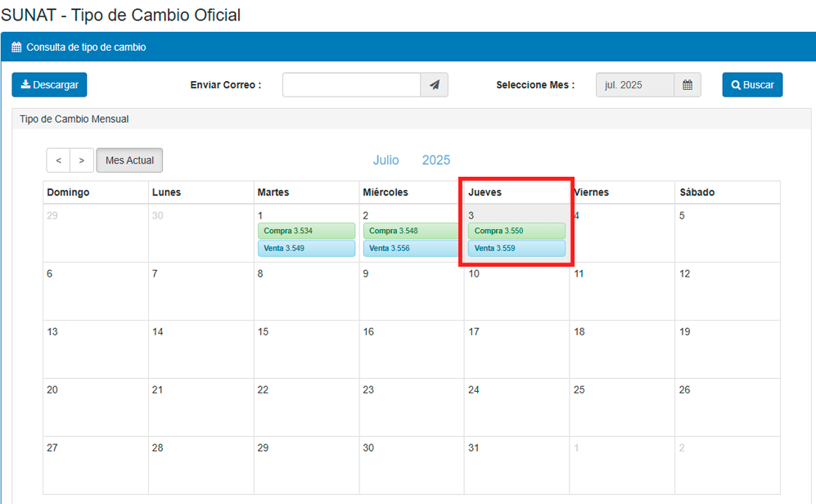Go to previous month arrow
This screenshot has height=504, width=816.
click(x=58, y=160)
